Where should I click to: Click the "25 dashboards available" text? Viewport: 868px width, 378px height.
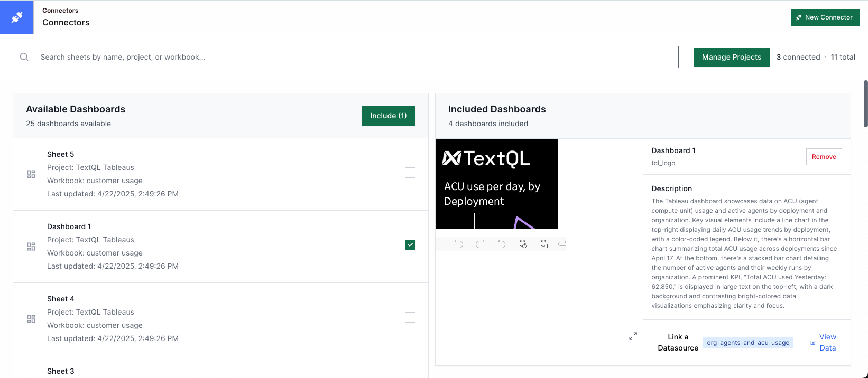tap(69, 124)
